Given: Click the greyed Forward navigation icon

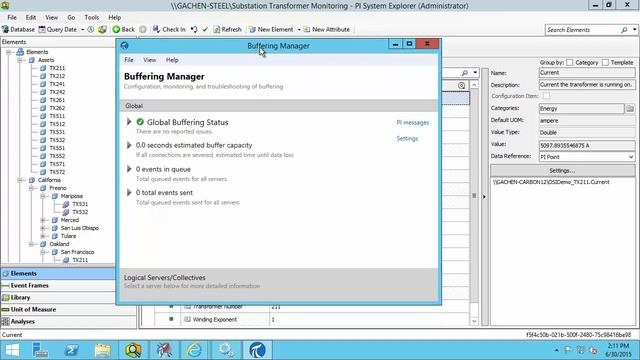Looking at the screenshot, I should tap(142, 29).
